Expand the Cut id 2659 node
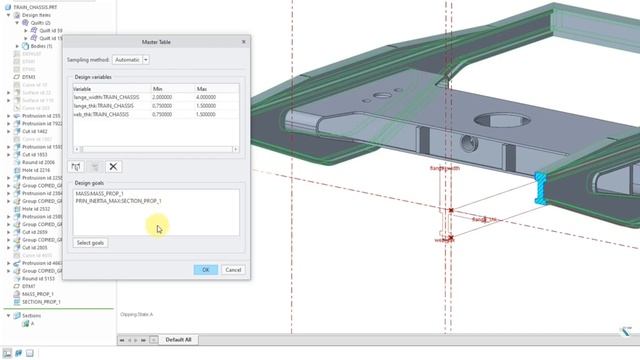The height and width of the screenshot is (360, 640). [9, 232]
